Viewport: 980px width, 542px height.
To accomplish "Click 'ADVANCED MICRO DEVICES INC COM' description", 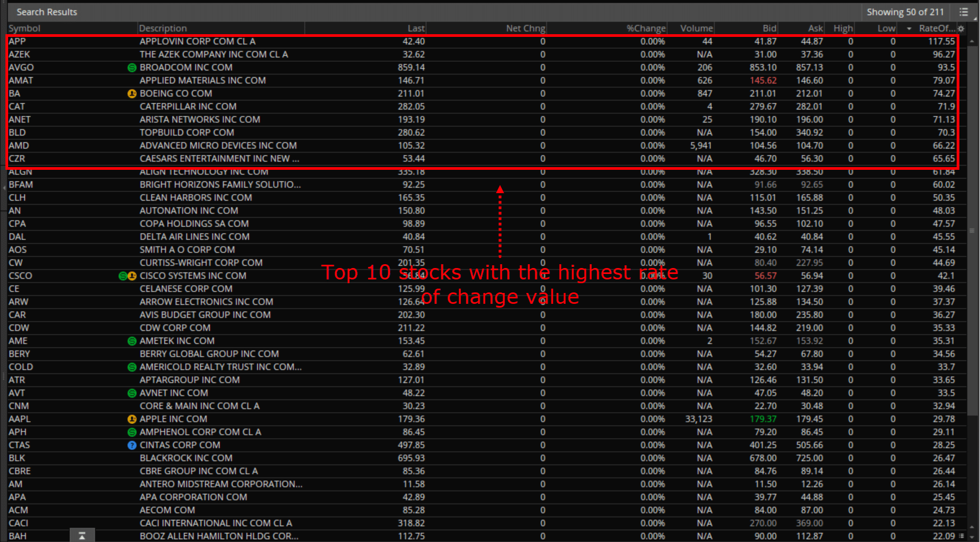I will [x=218, y=145].
